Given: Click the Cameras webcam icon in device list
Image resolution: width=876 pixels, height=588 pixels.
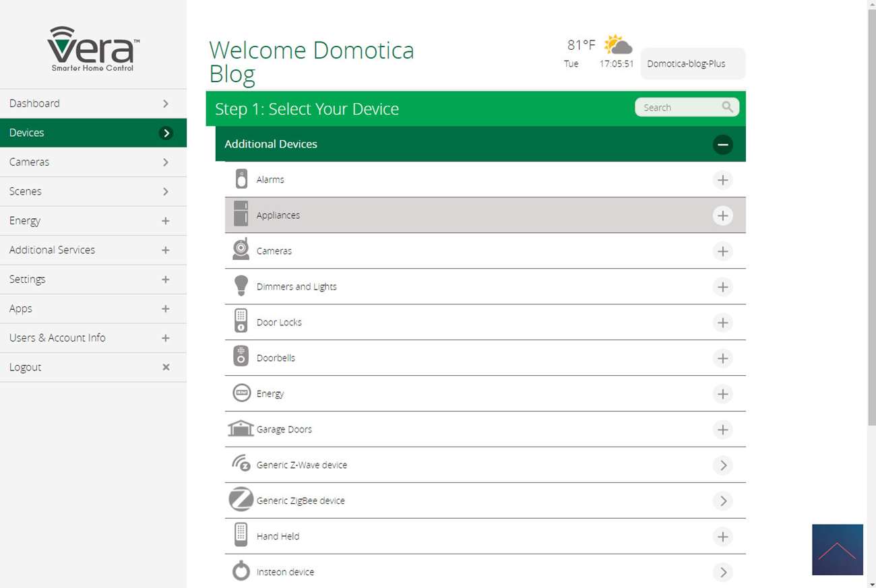Looking at the screenshot, I should tap(241, 250).
